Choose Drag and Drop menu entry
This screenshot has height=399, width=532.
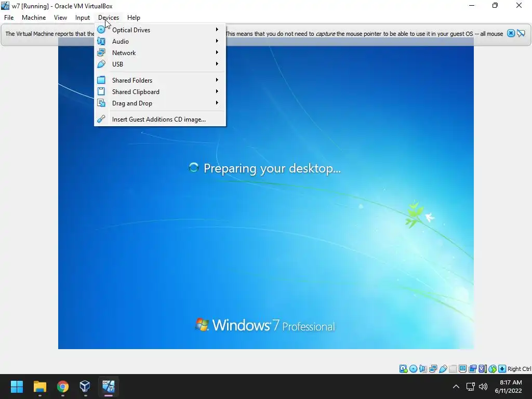pyautogui.click(x=160, y=103)
